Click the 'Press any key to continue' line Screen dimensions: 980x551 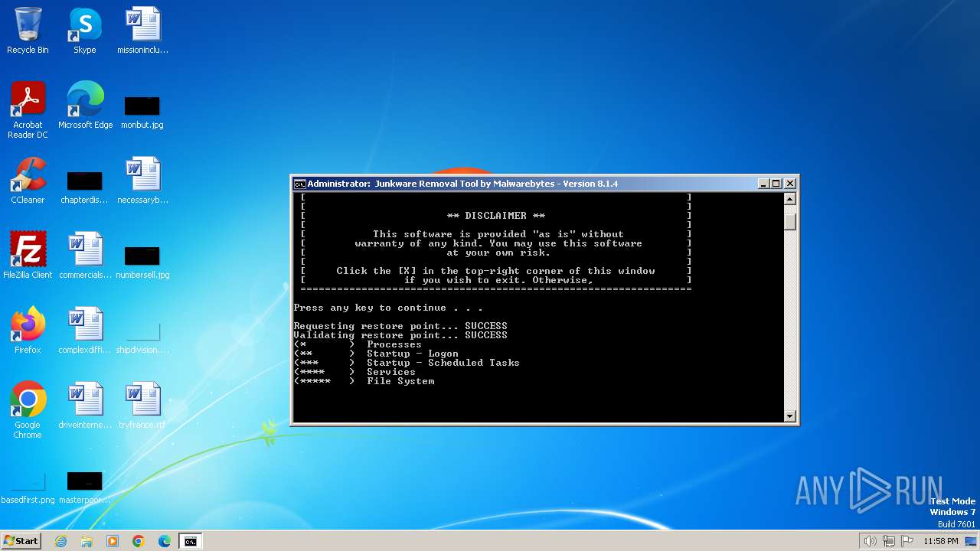[388, 308]
